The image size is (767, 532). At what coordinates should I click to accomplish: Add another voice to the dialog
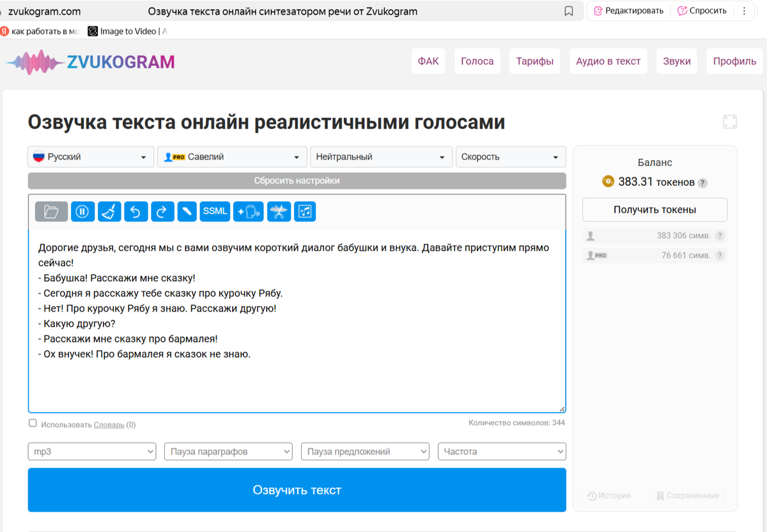click(x=248, y=211)
